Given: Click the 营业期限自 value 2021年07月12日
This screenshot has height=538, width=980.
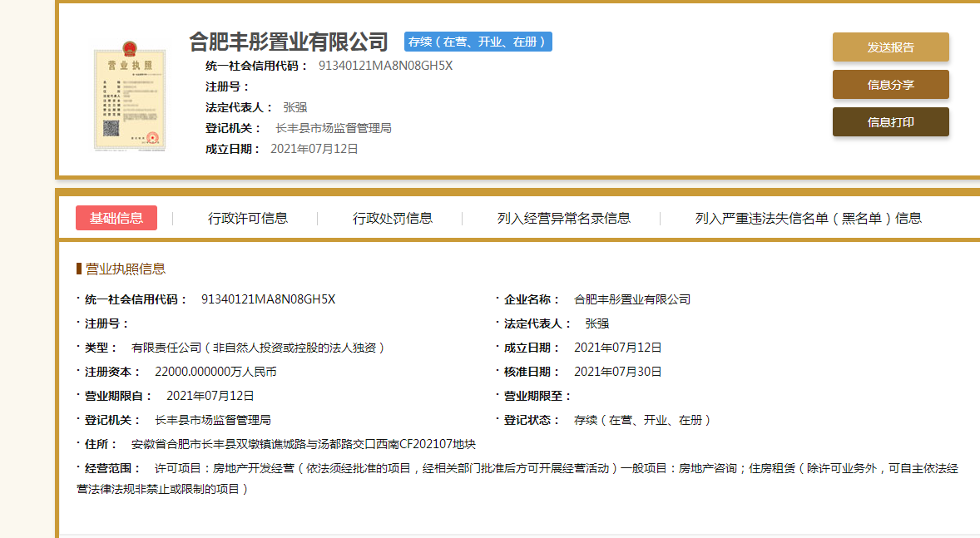Looking at the screenshot, I should coord(210,396).
